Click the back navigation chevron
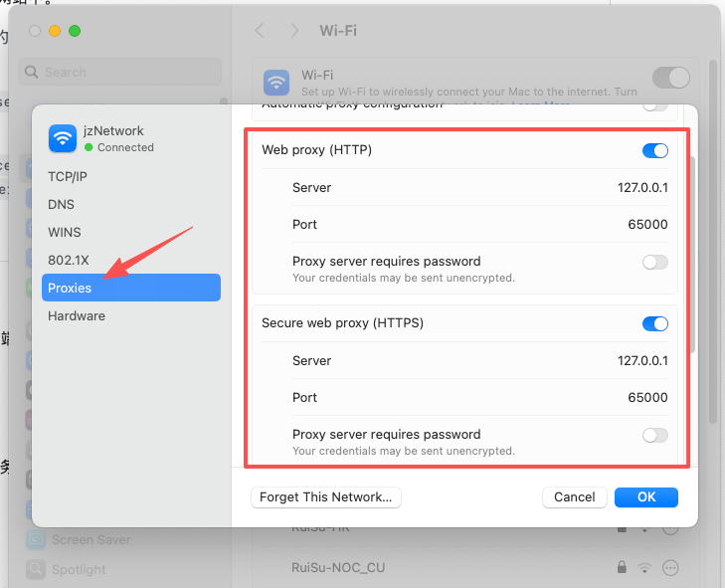The height and width of the screenshot is (588, 725). (261, 31)
